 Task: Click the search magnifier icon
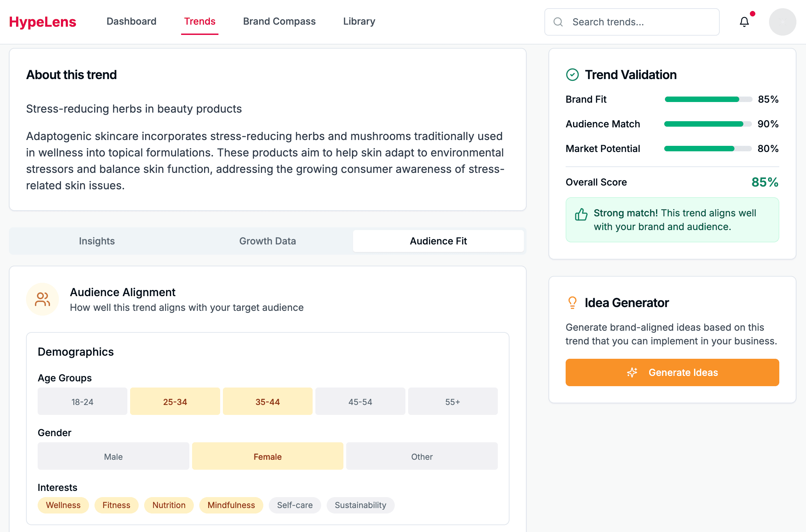tap(558, 22)
